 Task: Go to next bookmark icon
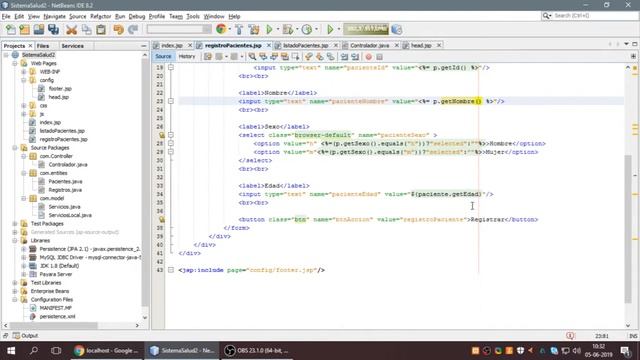(320, 57)
